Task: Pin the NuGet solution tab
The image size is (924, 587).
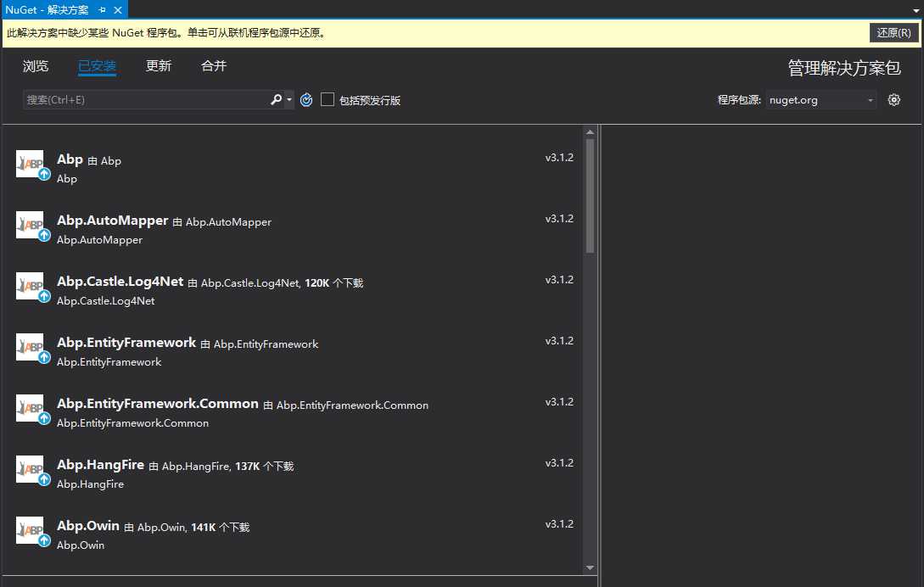Action: pos(103,10)
